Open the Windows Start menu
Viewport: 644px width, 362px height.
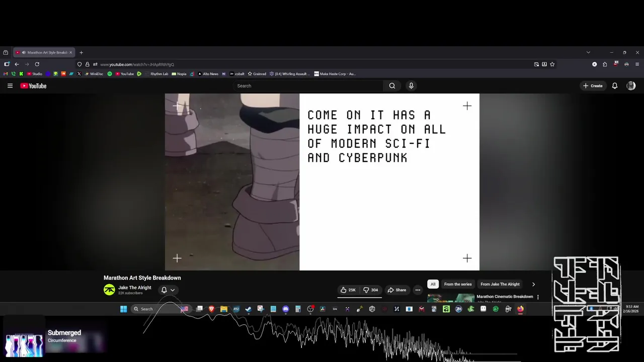(x=123, y=309)
